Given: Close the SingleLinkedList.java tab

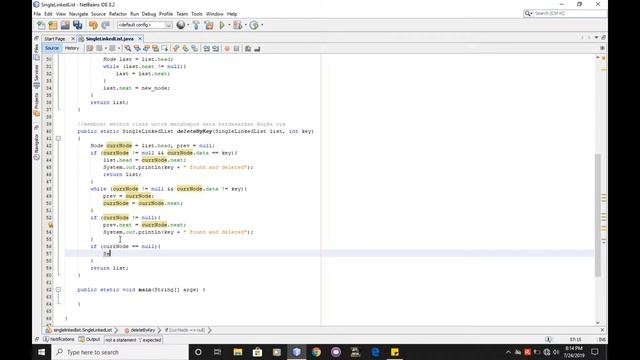Looking at the screenshot, I should (x=140, y=39).
